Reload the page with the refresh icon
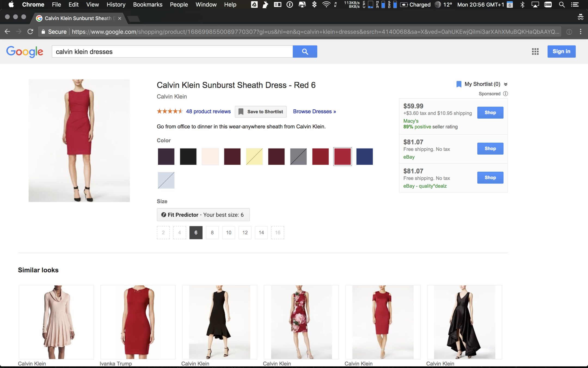588x368 pixels. click(x=30, y=32)
